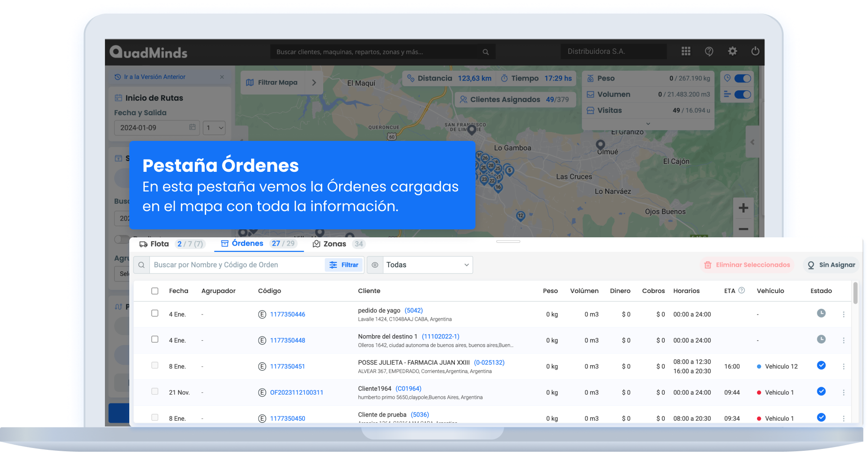
Task: Expand the Peso Volumen Visitas panel chevron
Action: pos(648,124)
